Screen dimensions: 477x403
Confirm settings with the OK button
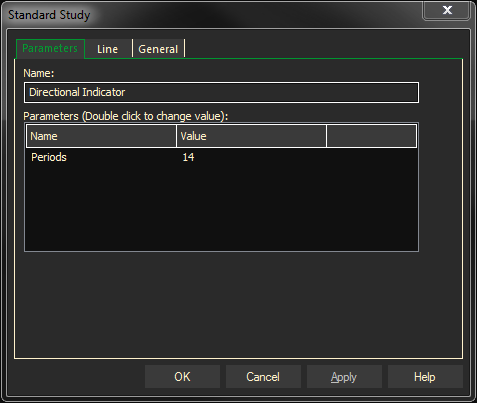[182, 377]
